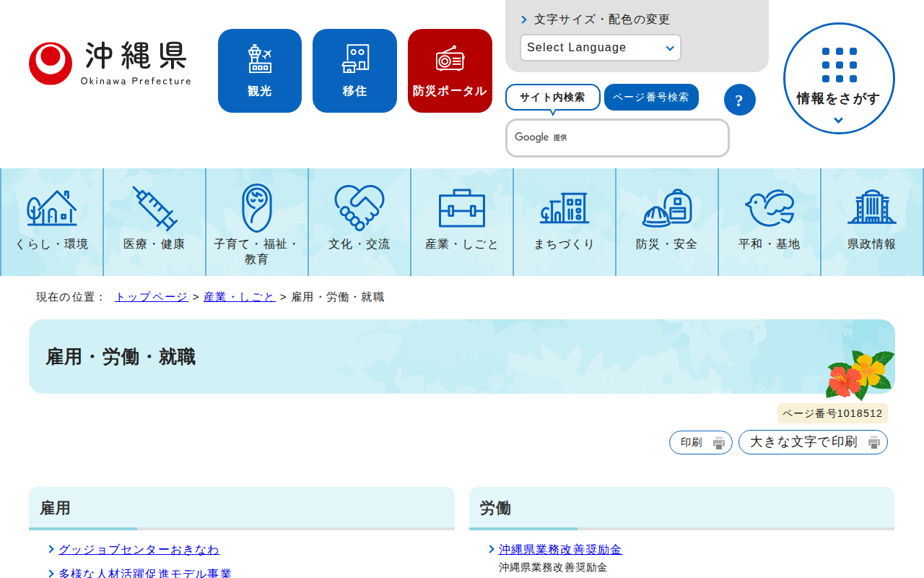
Task: Expand 文字サイズ・配色の変更 settings
Action: tap(601, 20)
